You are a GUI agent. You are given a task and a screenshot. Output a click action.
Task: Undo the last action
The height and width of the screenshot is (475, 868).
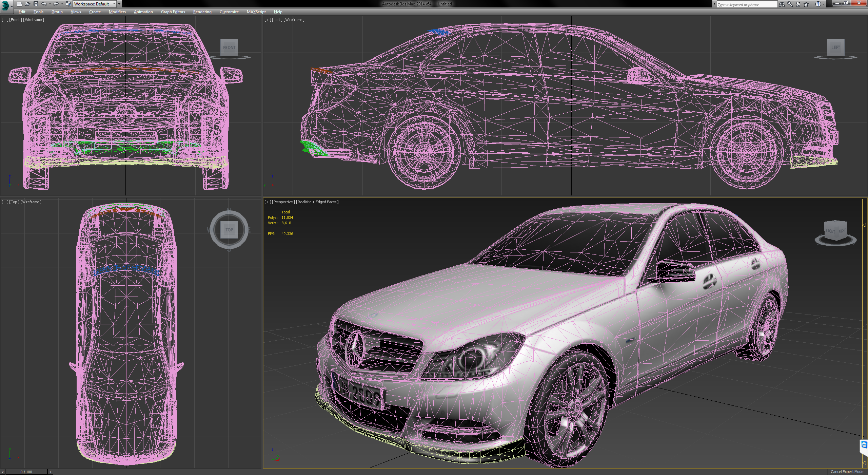click(x=43, y=4)
